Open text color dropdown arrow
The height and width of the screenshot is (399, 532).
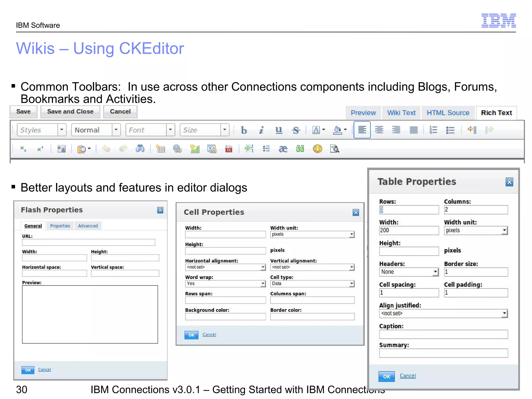click(324, 130)
